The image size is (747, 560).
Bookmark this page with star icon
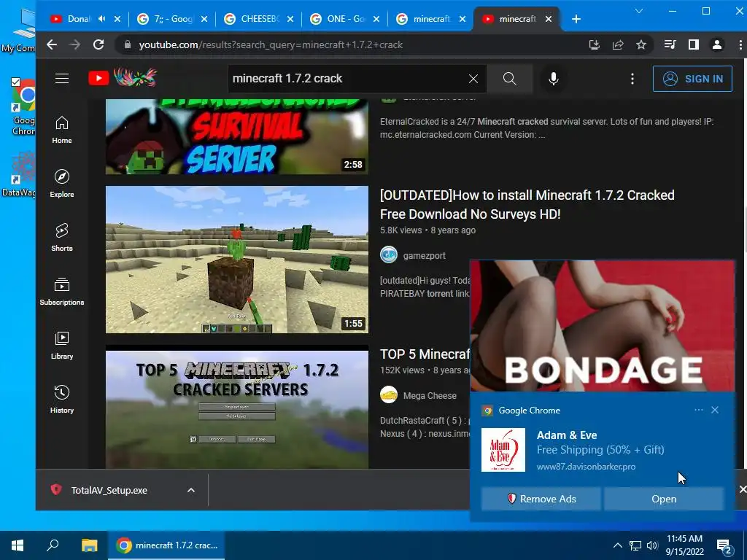tap(641, 44)
